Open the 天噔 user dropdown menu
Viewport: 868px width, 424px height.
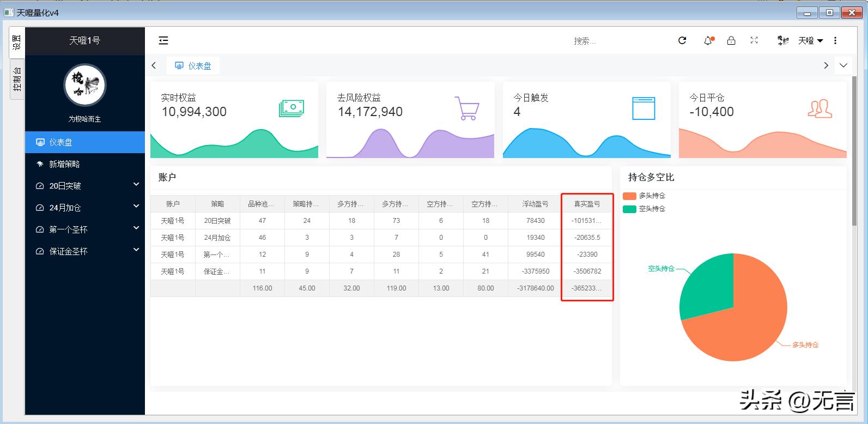[x=810, y=40]
